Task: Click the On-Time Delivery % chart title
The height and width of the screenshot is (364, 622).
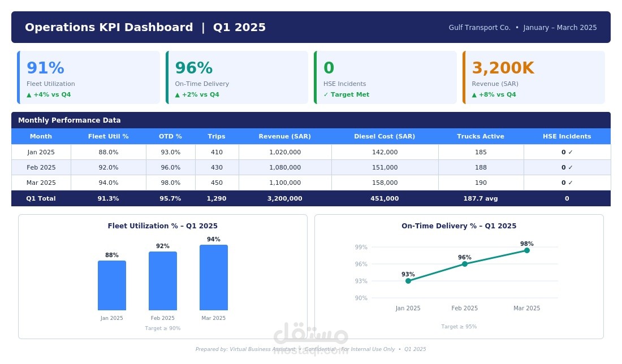Action: pos(459,226)
